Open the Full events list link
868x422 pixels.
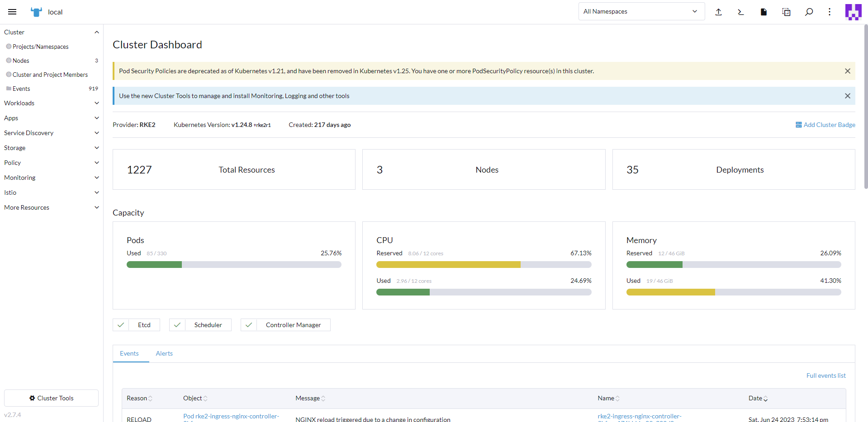coord(825,375)
